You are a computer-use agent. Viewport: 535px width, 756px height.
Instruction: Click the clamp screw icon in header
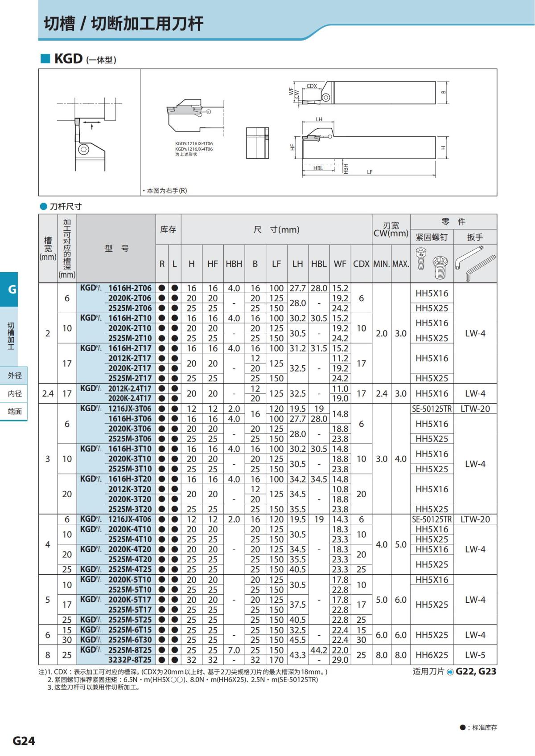432,263
